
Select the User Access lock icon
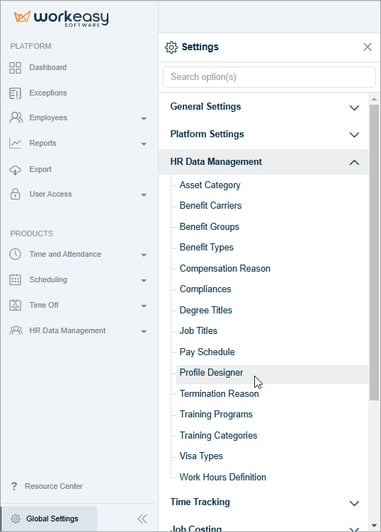[15, 194]
